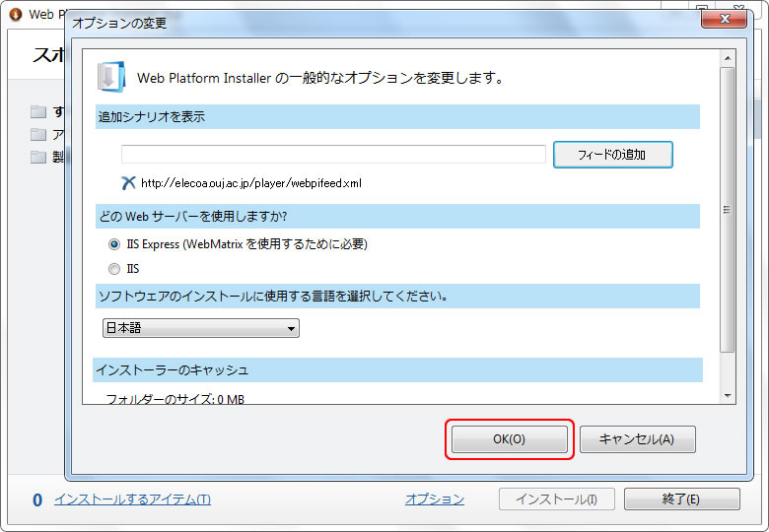Click the オプション link at the bottom
This screenshot has width=769, height=532.
click(434, 499)
